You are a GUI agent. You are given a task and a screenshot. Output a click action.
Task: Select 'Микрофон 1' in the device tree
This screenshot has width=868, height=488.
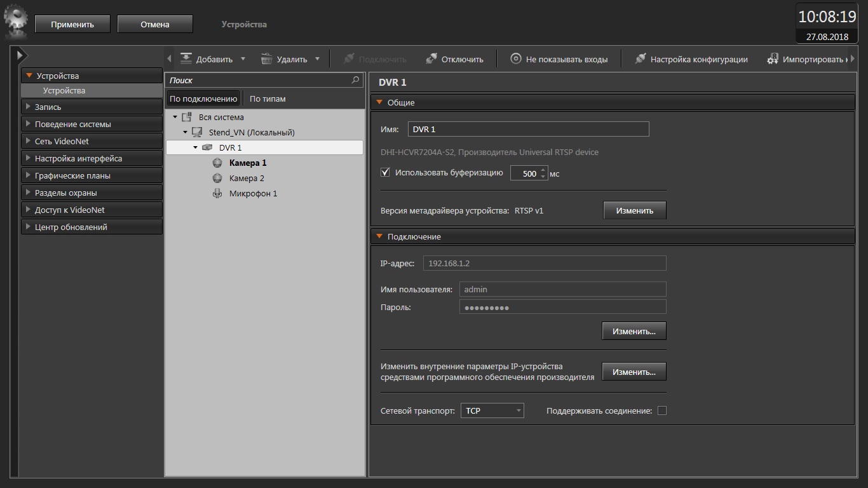[x=253, y=193]
